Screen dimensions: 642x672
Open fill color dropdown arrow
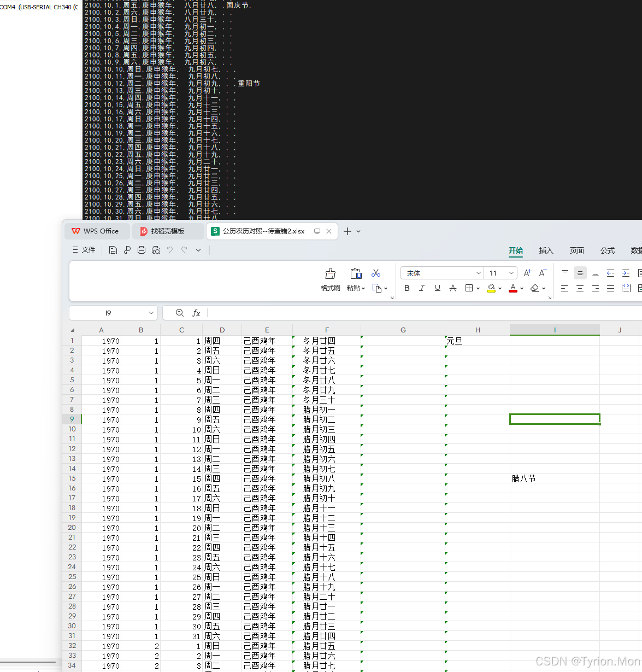click(500, 288)
